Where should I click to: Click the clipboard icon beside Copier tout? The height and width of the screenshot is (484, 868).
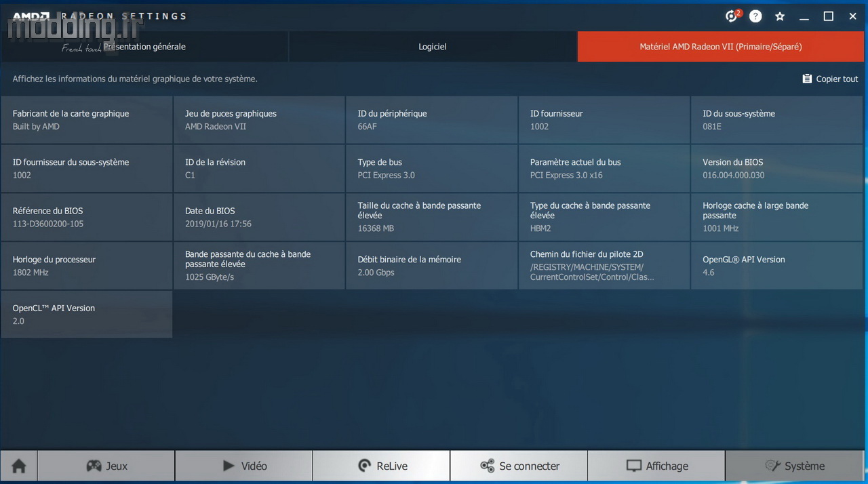pos(807,79)
